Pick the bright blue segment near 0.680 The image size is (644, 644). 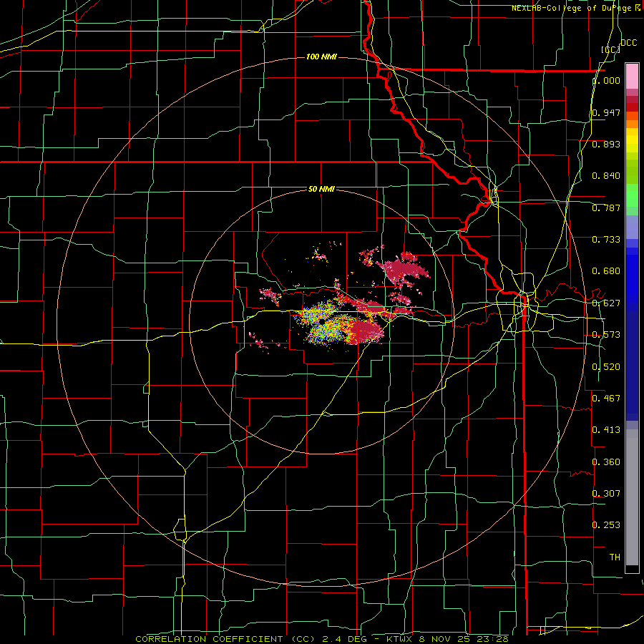pos(632,275)
